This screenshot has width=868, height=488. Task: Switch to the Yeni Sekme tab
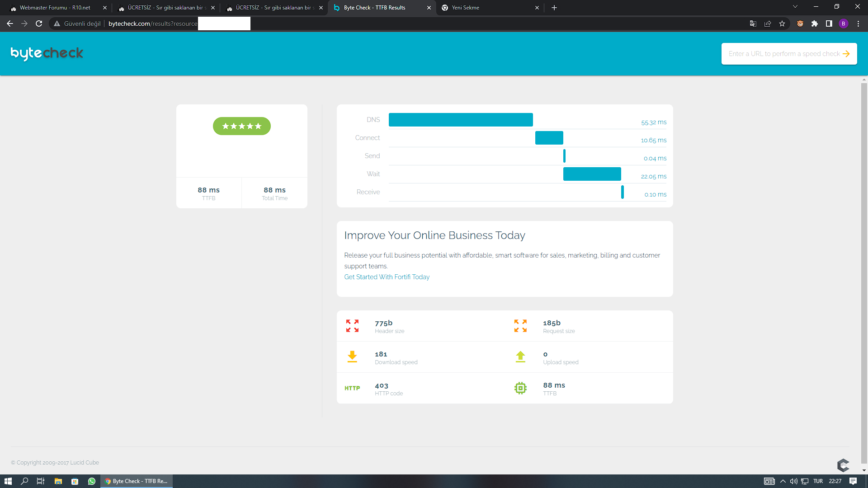[x=490, y=8]
